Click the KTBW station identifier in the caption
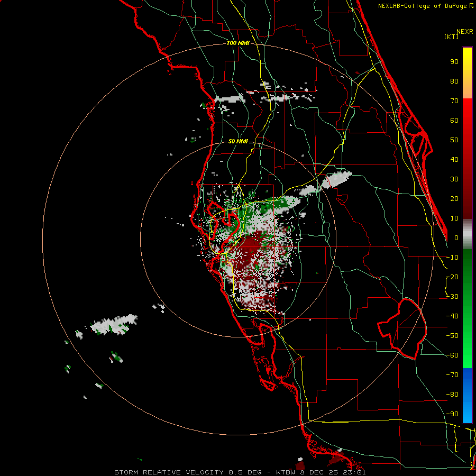476x476 pixels. (x=286, y=472)
